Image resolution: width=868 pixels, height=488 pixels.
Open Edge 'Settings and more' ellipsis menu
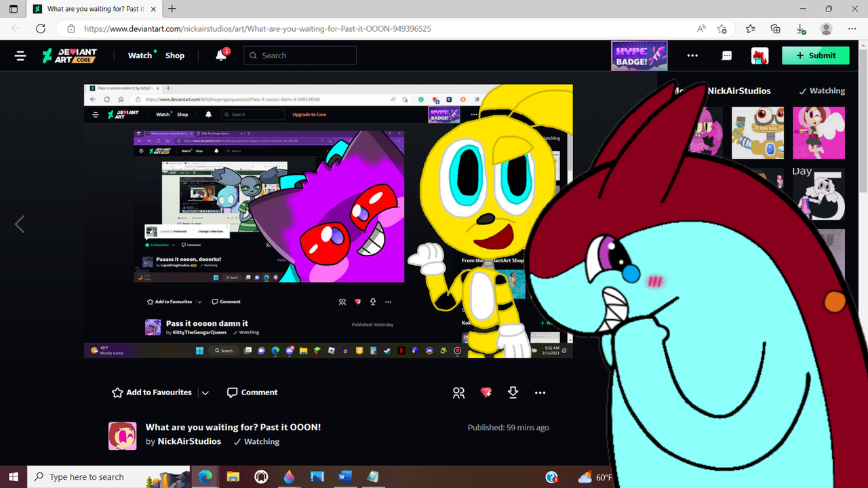852,28
